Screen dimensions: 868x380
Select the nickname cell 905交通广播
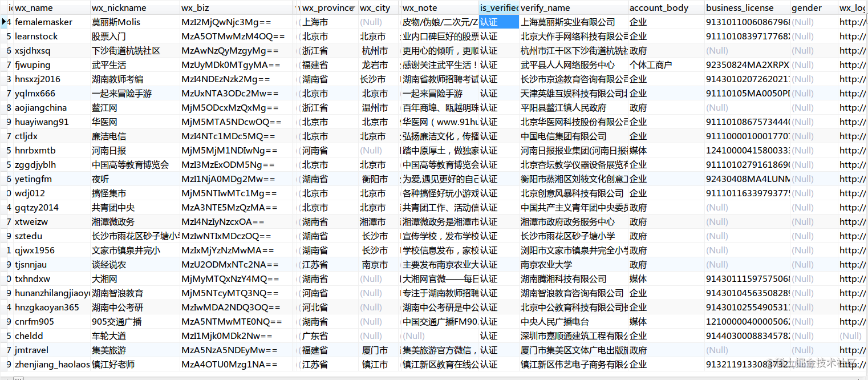135,322
